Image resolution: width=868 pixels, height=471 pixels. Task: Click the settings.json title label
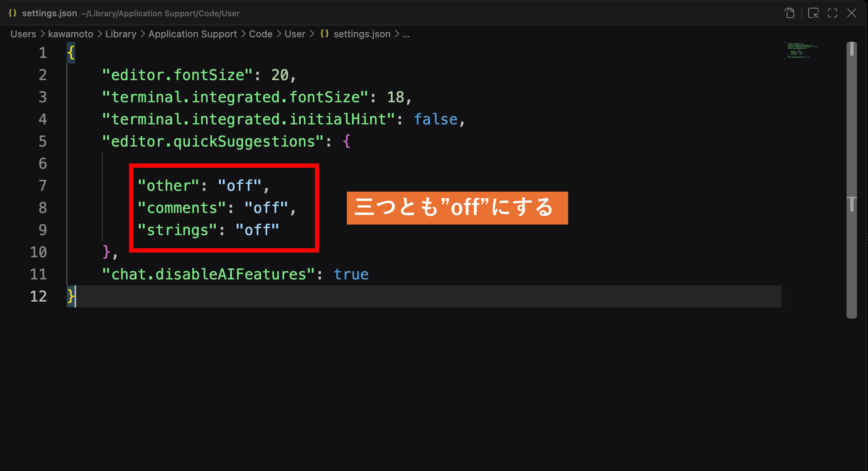click(50, 13)
